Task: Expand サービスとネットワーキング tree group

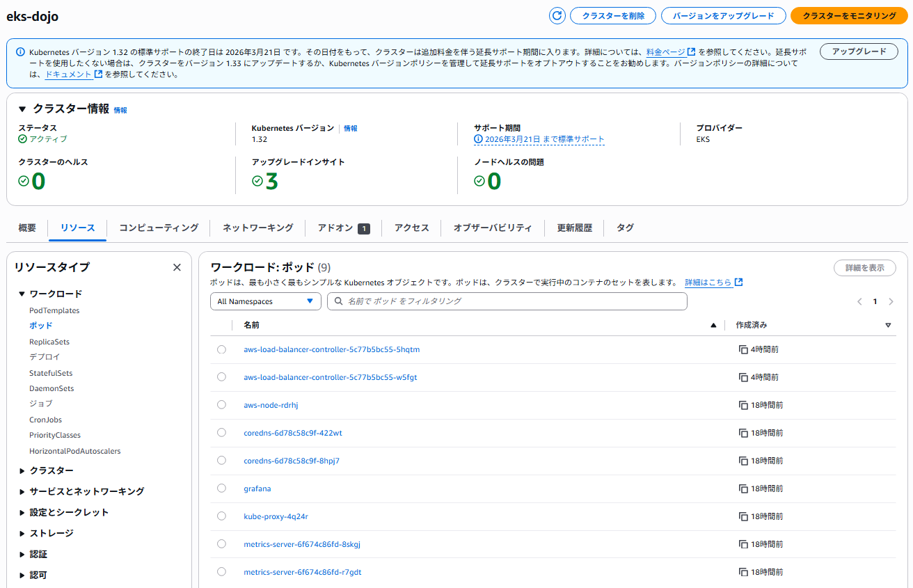Action: pos(22,492)
